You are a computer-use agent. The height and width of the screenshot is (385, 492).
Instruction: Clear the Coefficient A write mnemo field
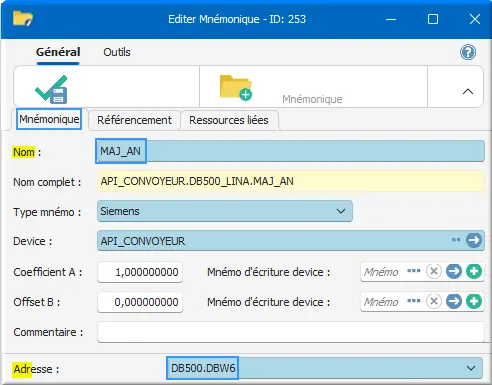[x=434, y=271]
